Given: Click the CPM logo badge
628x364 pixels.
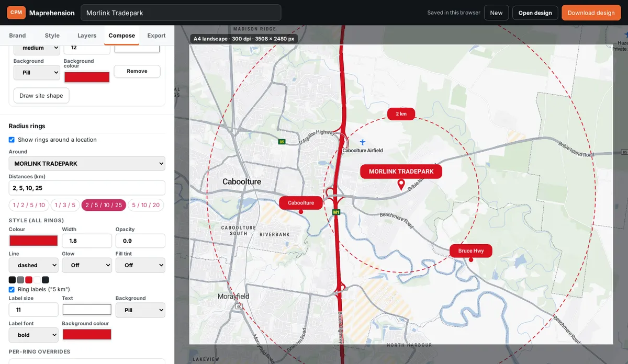Looking at the screenshot, I should point(16,13).
